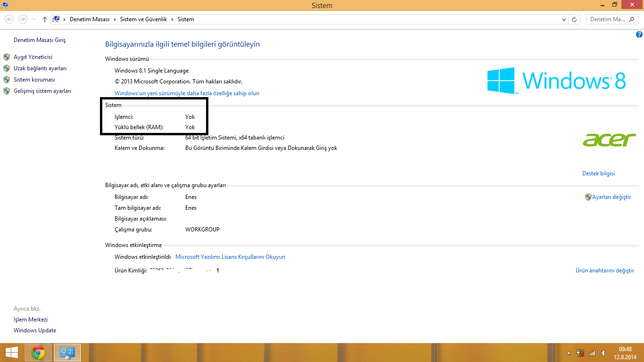Click the Enes value beside Tam bilgisayar adı
The image size is (644, 362).
191,208
